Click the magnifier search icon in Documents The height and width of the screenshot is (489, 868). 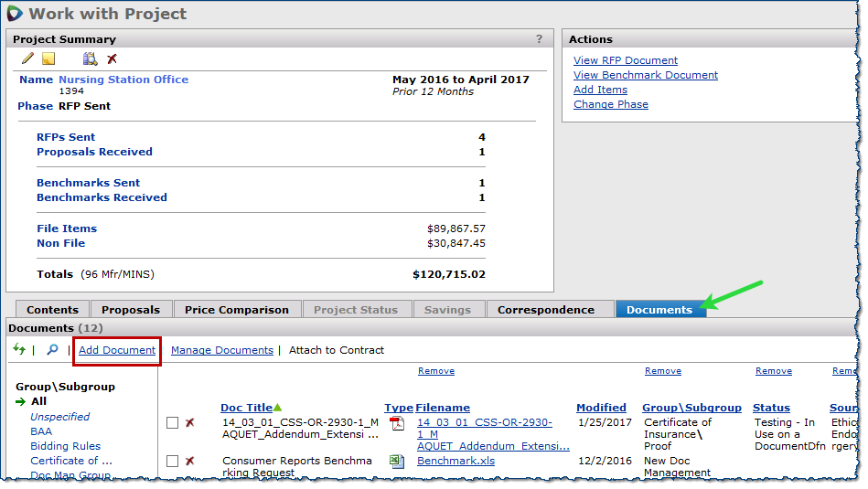click(52, 349)
